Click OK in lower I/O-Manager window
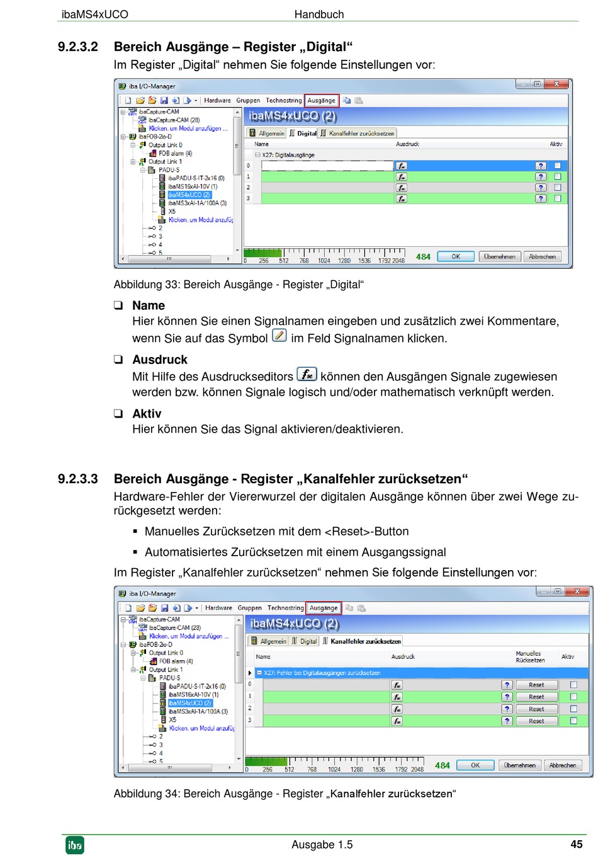The height and width of the screenshot is (868, 598). click(475, 766)
